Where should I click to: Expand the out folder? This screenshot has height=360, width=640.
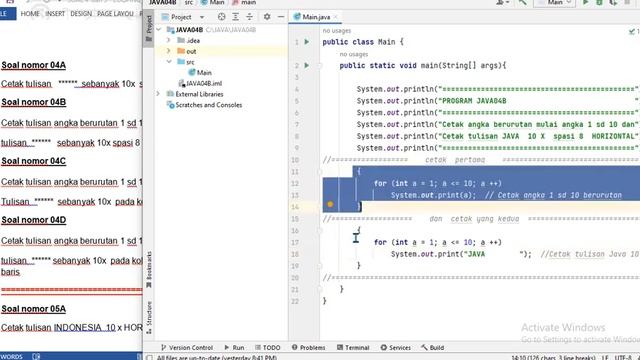coord(169,51)
